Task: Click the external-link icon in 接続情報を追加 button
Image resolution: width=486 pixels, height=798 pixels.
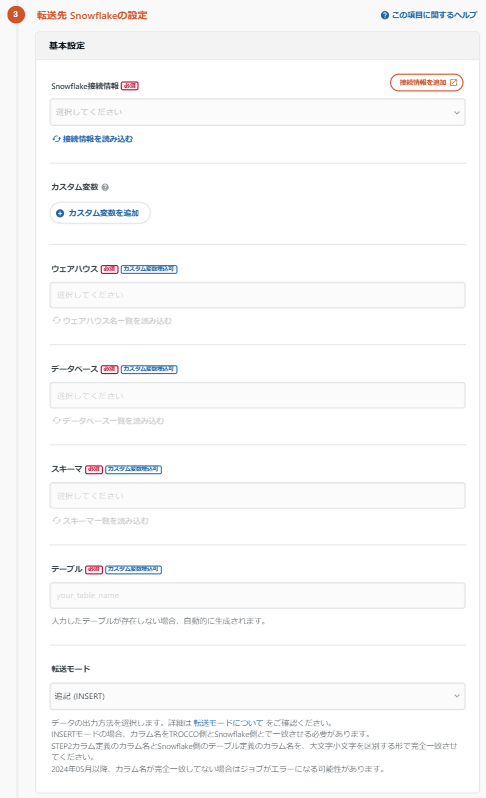Action: point(453,82)
